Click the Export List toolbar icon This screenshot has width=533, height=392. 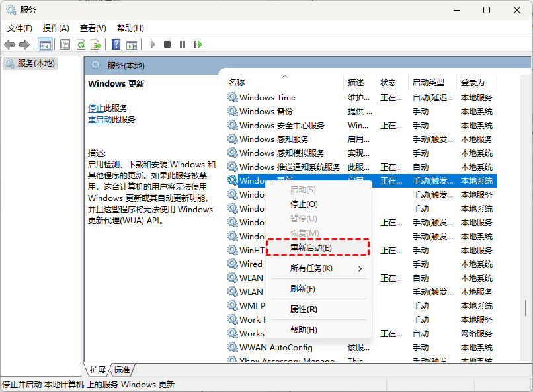click(96, 44)
